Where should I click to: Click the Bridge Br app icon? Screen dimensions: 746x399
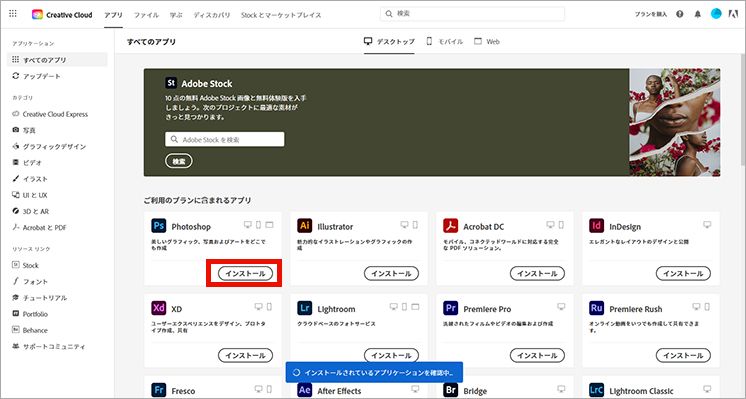pyautogui.click(x=451, y=390)
